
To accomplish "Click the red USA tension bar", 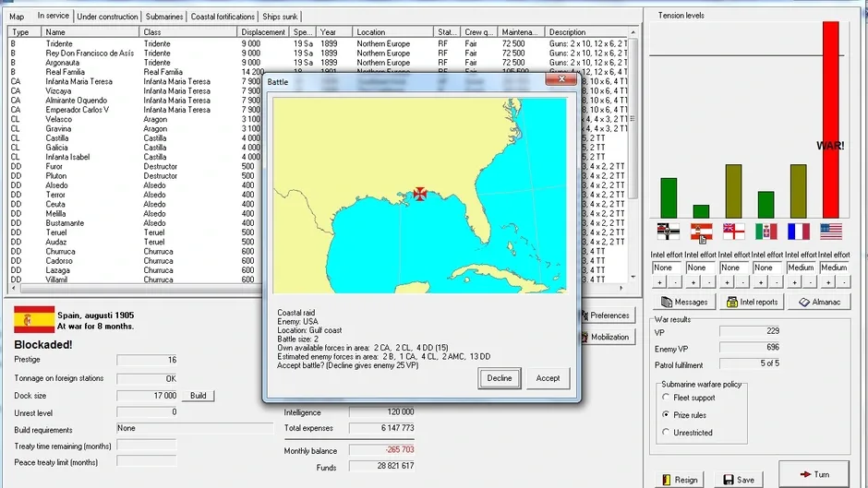I will point(830,120).
